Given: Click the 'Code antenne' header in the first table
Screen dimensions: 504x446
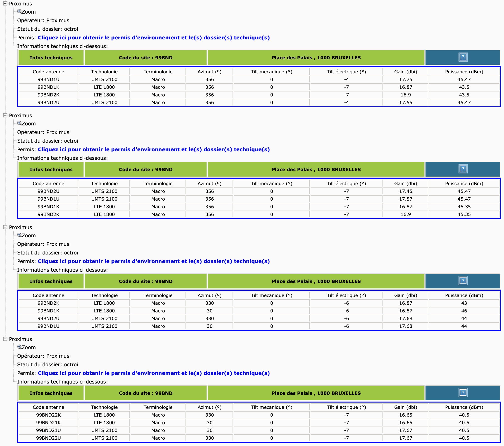Looking at the screenshot, I should click(x=48, y=72).
